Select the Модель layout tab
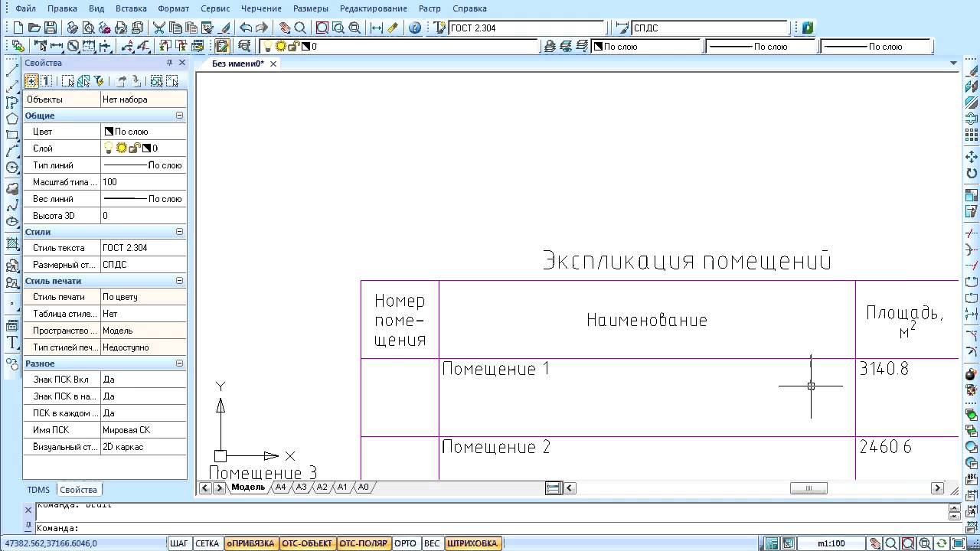This screenshot has height=551, width=980. pyautogui.click(x=248, y=487)
